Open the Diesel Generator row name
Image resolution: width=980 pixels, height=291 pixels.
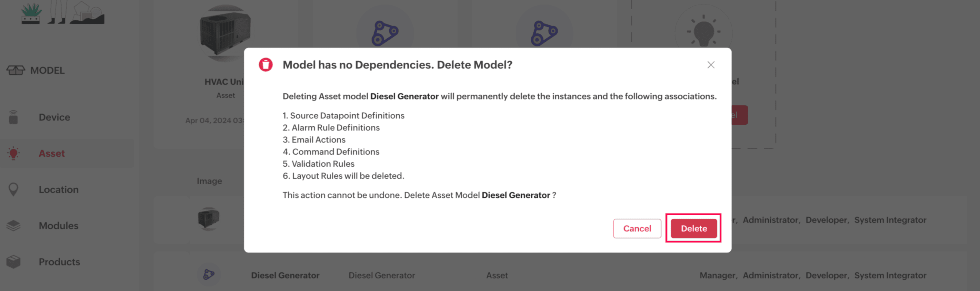[285, 275]
